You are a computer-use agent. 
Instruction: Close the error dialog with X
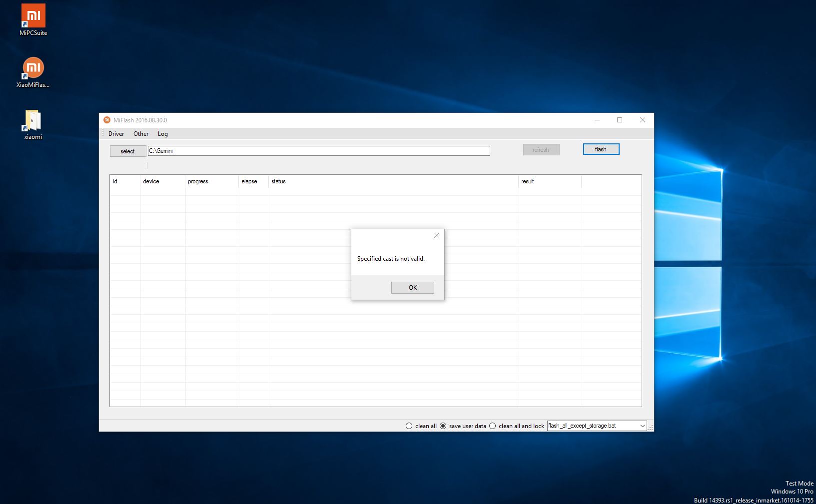point(437,235)
